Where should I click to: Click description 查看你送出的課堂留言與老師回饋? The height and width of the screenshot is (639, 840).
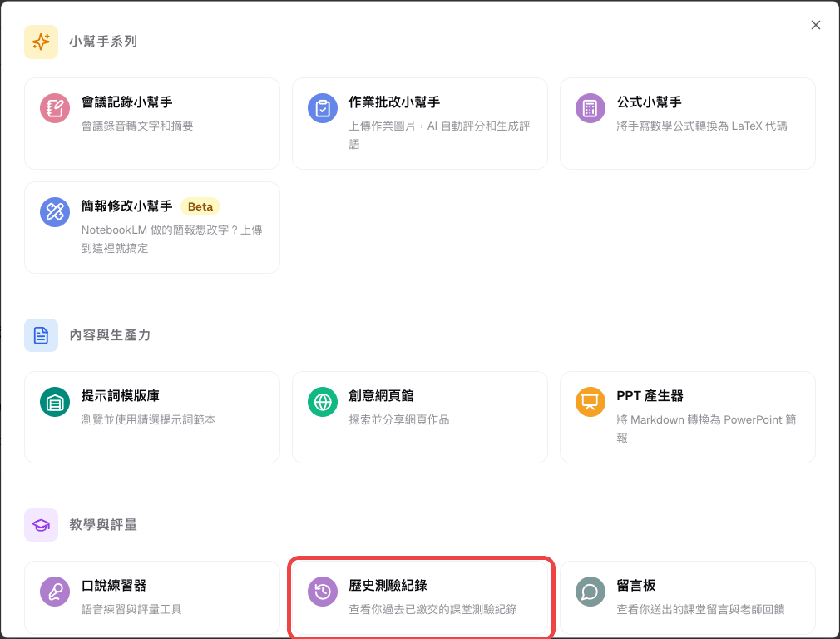tap(701, 610)
